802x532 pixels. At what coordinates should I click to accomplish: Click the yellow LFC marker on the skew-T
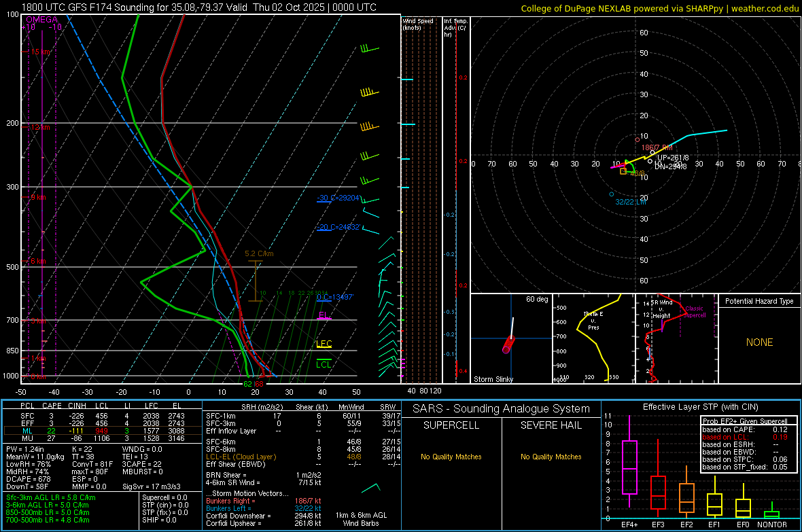tap(324, 344)
